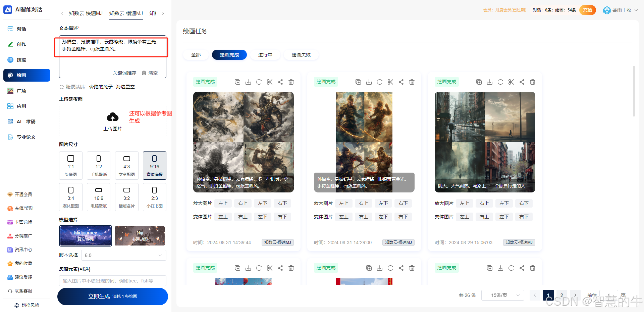Select 4:3 文章配图 image size
The height and width of the screenshot is (312, 644).
click(x=126, y=166)
